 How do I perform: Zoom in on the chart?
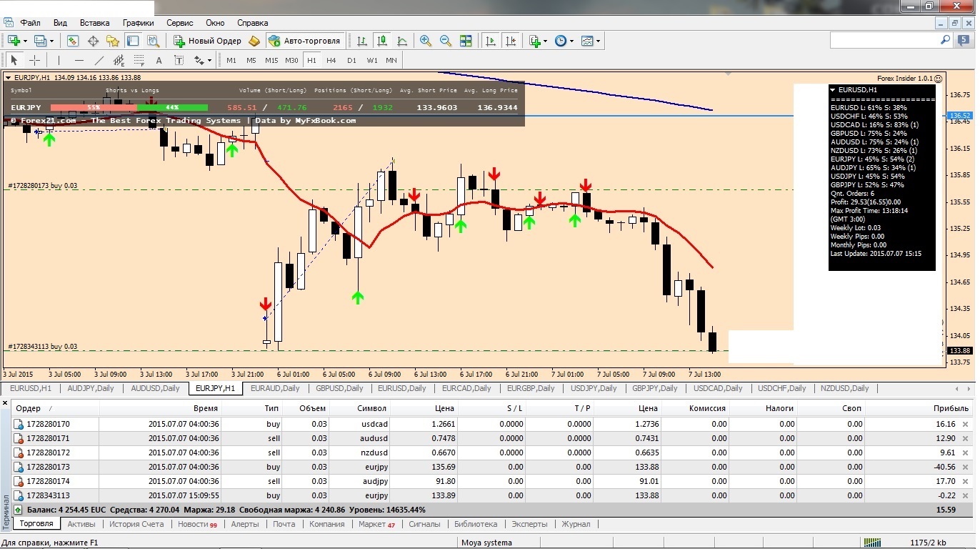click(426, 41)
